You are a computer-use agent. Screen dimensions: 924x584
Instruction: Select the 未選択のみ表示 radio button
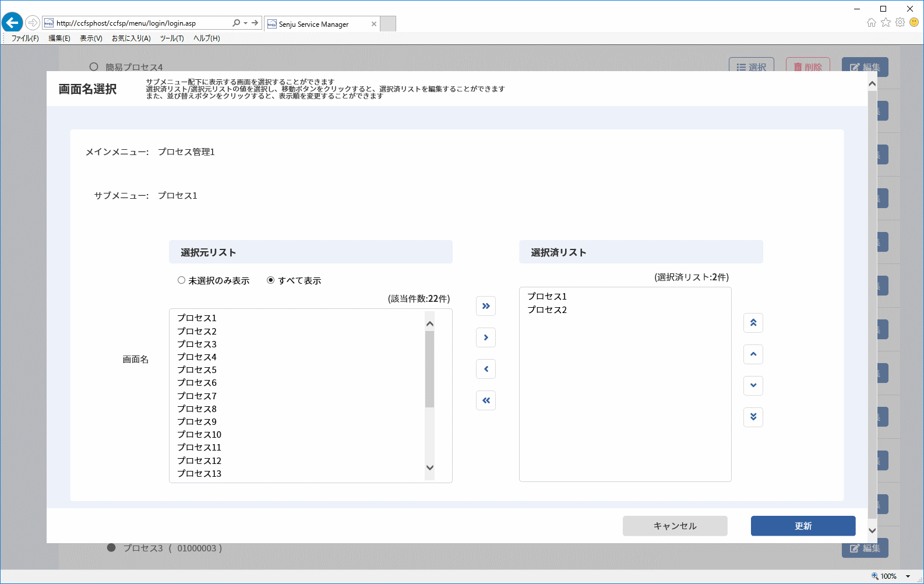coord(181,280)
